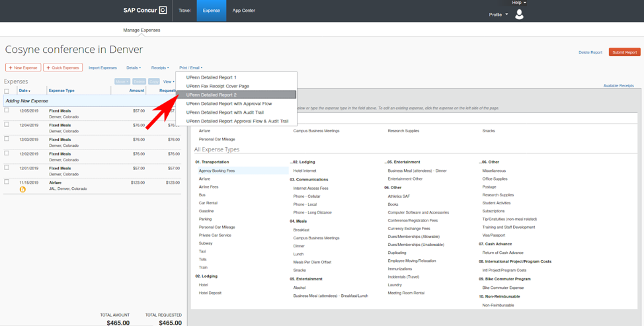This screenshot has width=644, height=326.
Task: Sort by the Expense Type column header
Action: 61,91
